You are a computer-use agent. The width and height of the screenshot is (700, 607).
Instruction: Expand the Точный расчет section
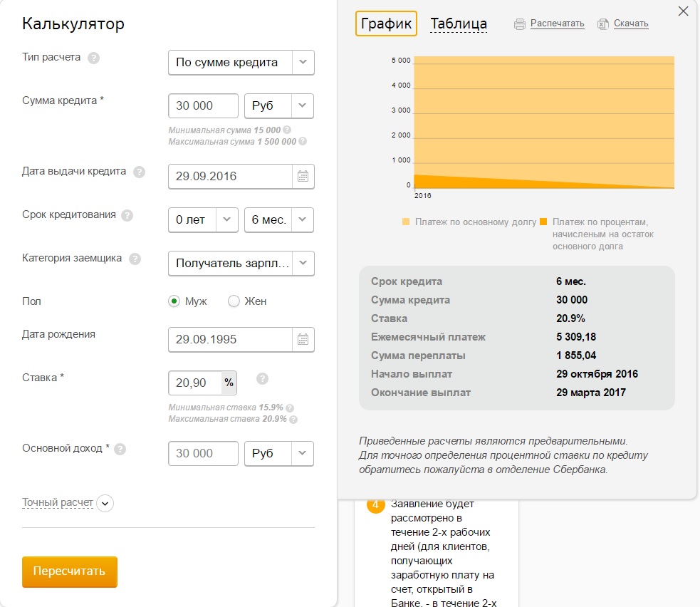pyautogui.click(x=105, y=503)
